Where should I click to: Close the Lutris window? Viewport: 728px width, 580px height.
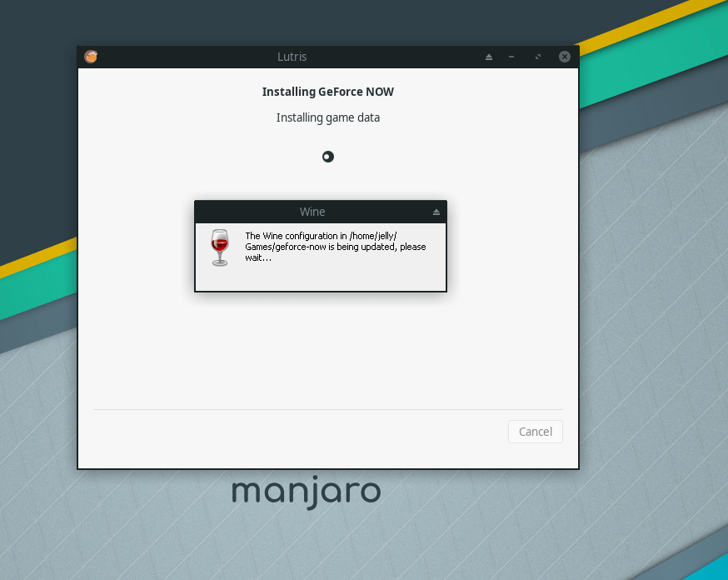click(x=565, y=57)
